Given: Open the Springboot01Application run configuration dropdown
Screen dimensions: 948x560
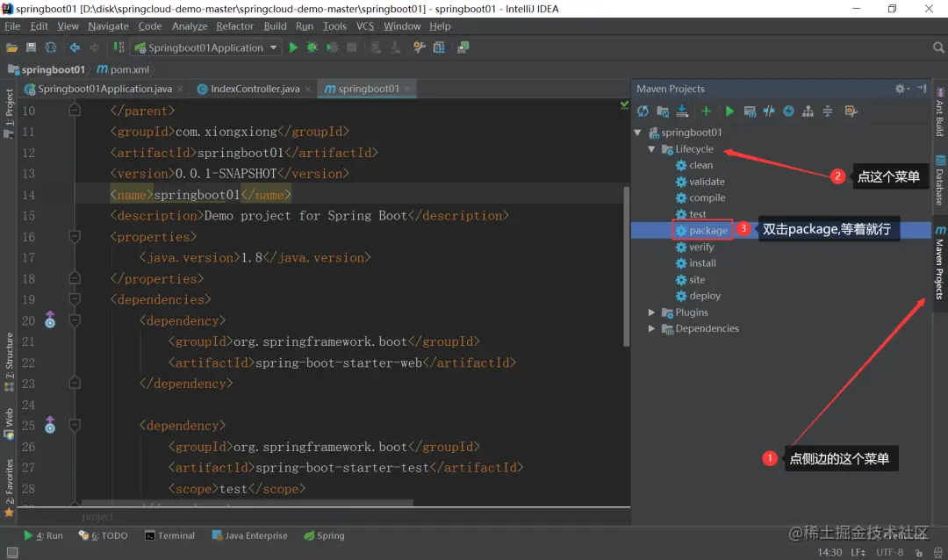Looking at the screenshot, I should (207, 47).
